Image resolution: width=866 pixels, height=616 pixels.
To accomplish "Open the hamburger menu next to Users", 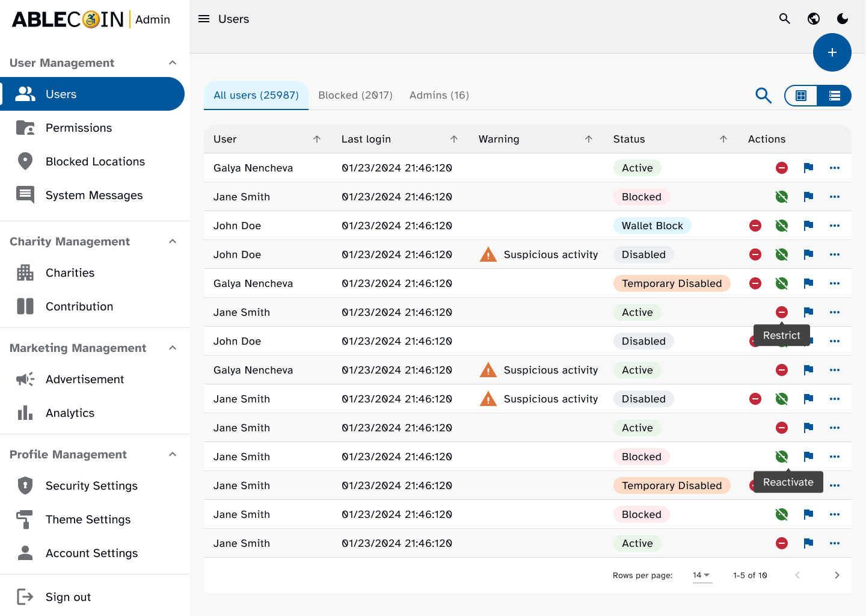I will (204, 19).
